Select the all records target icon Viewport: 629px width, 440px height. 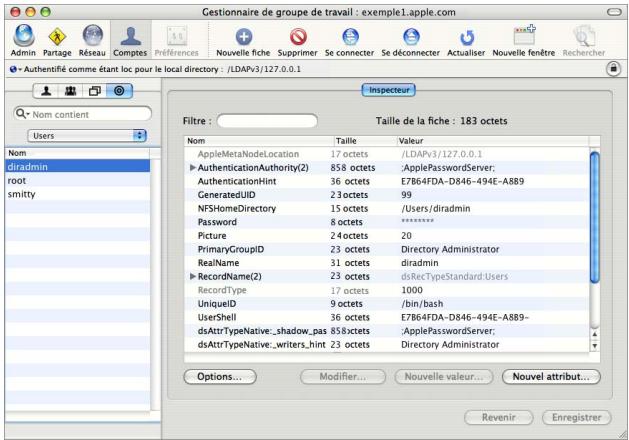pyautogui.click(x=119, y=91)
